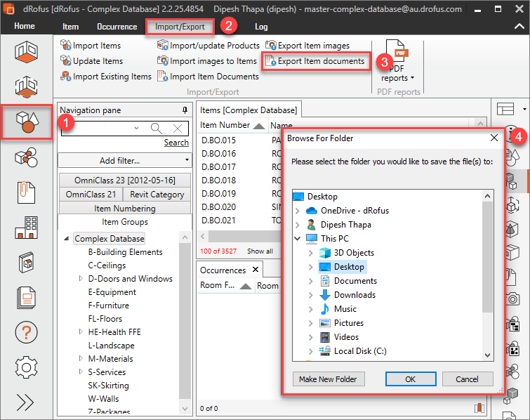Open the sidebar icon below the buildings

[26, 263]
